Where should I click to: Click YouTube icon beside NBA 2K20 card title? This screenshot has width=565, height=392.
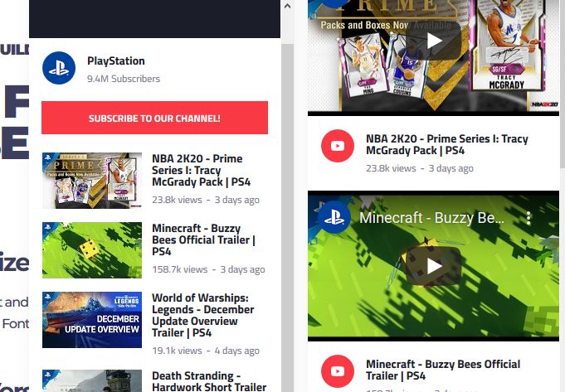(338, 146)
